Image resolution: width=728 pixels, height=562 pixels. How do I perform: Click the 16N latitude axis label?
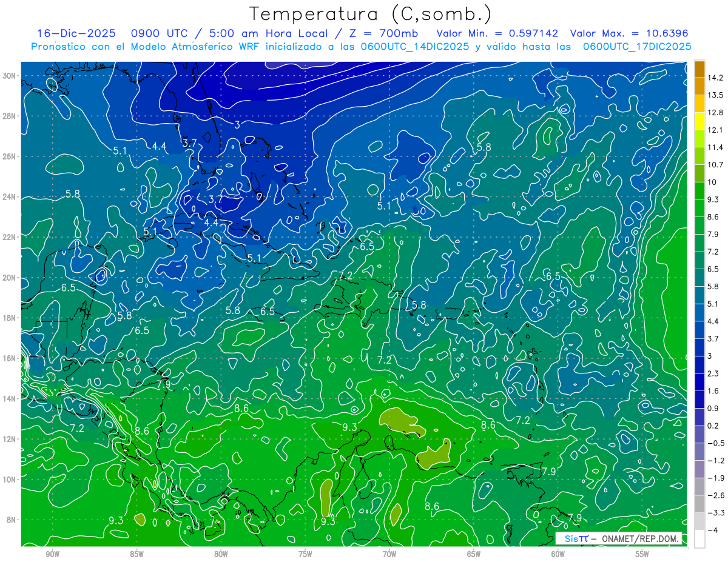[9, 358]
